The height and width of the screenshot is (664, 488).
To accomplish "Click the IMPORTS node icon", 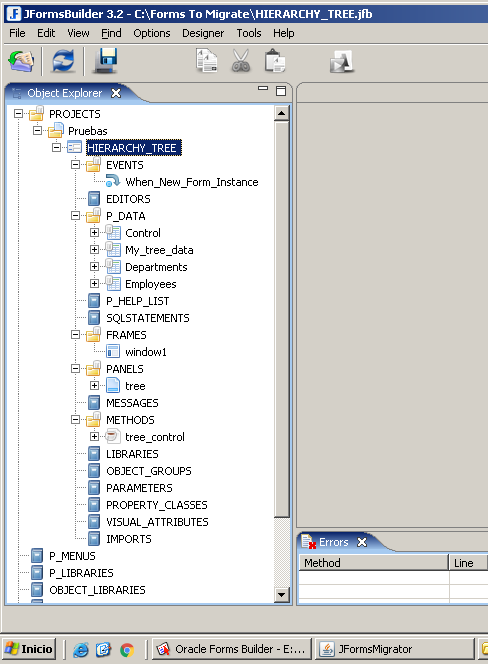I will 94,539.
